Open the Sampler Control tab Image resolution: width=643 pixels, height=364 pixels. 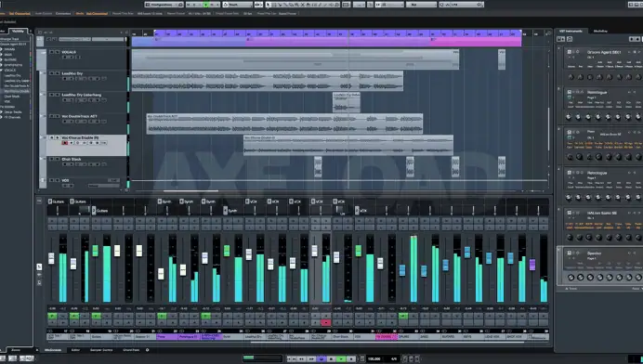(101, 350)
